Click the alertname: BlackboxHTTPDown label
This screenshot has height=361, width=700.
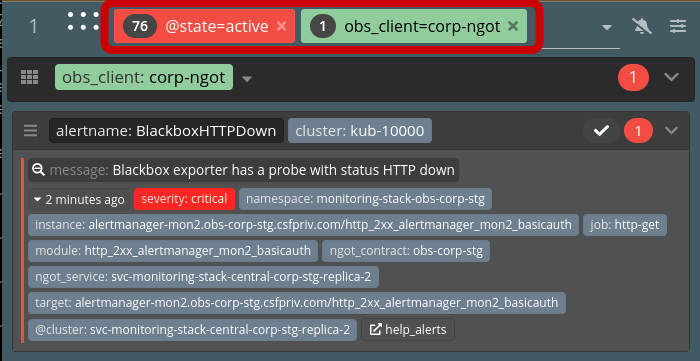coord(166,131)
